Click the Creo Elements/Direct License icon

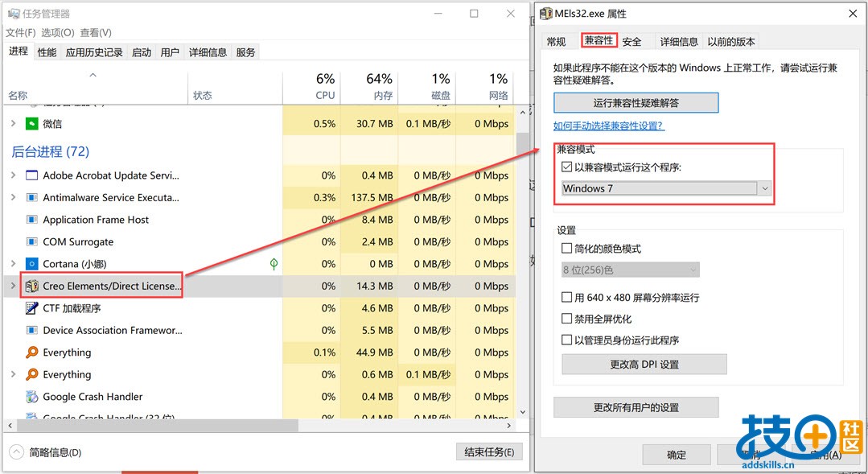pyautogui.click(x=31, y=286)
